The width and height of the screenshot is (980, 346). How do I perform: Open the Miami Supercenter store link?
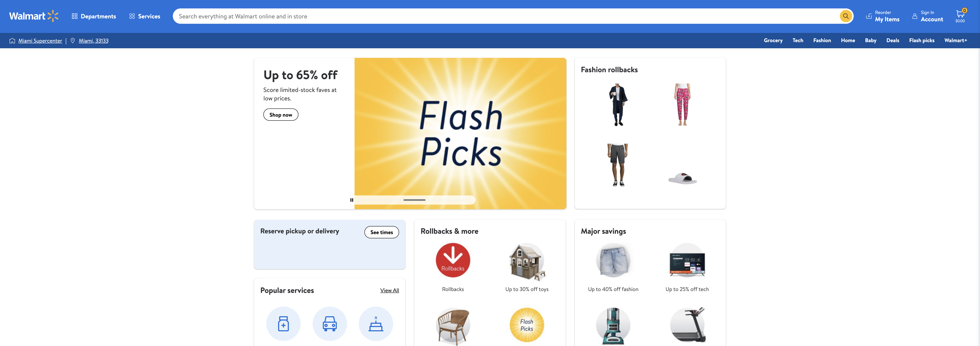40,41
